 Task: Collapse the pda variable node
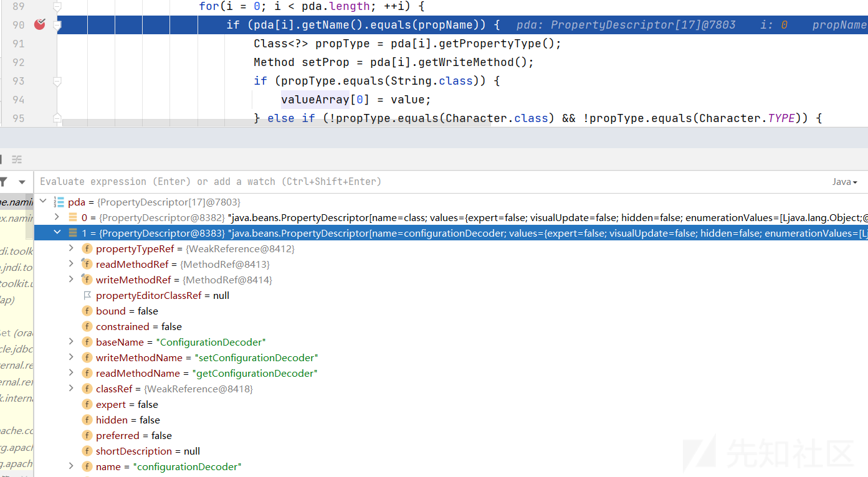tap(43, 202)
